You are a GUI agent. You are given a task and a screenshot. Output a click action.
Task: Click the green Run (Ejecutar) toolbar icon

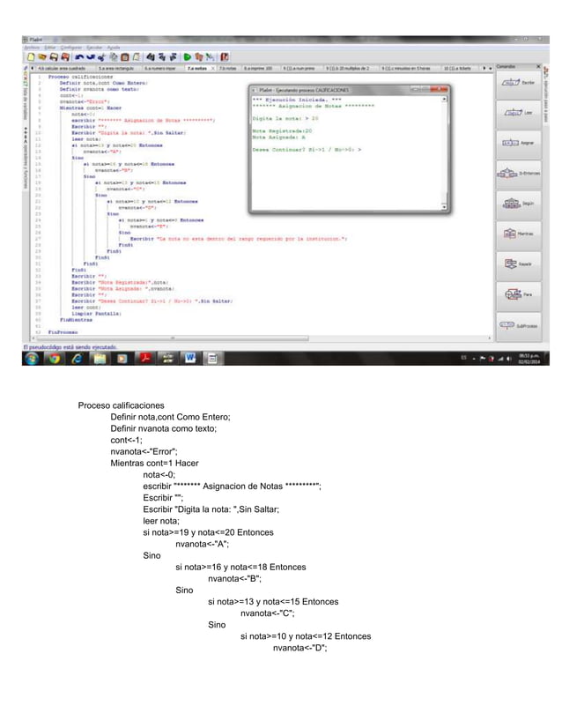coord(187,57)
